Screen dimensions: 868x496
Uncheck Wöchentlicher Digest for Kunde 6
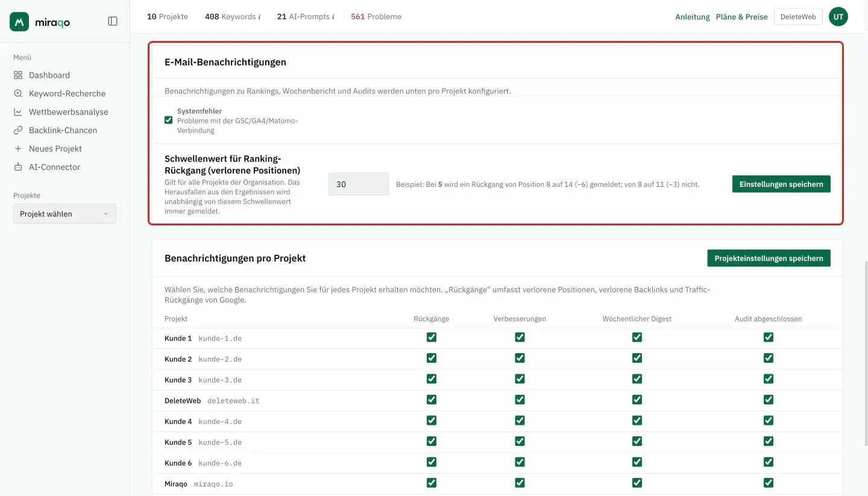coord(637,462)
